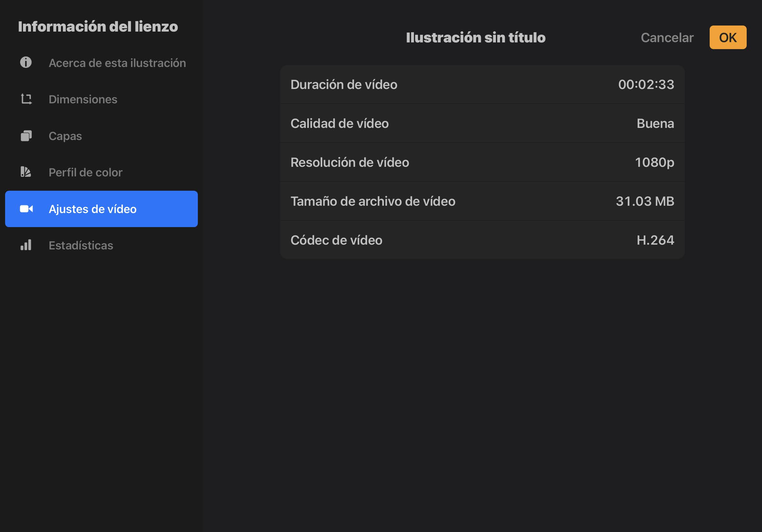
Task: Click the Dimensiones crop icon
Action: click(x=26, y=99)
